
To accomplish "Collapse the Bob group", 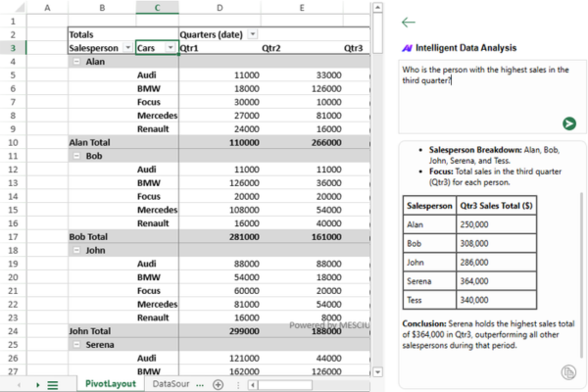I will pyautogui.click(x=76, y=156).
